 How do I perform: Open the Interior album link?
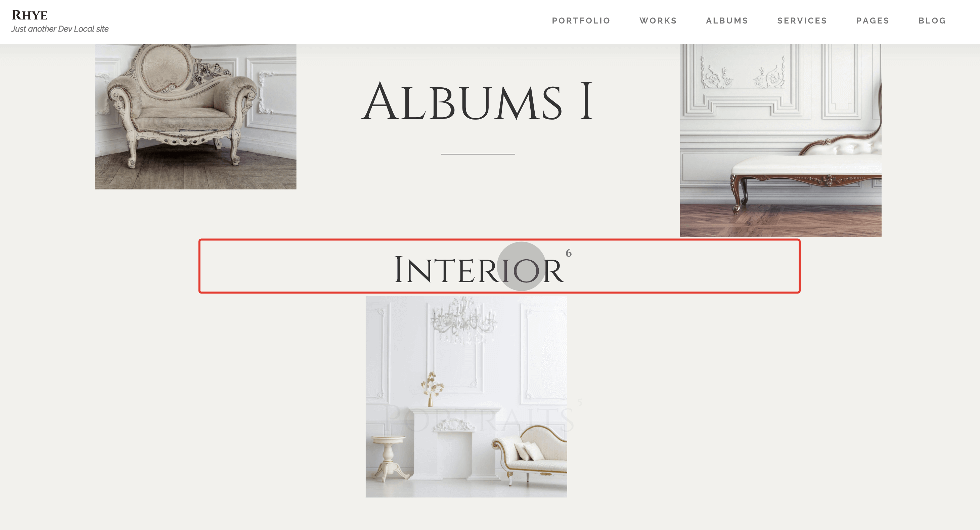479,269
